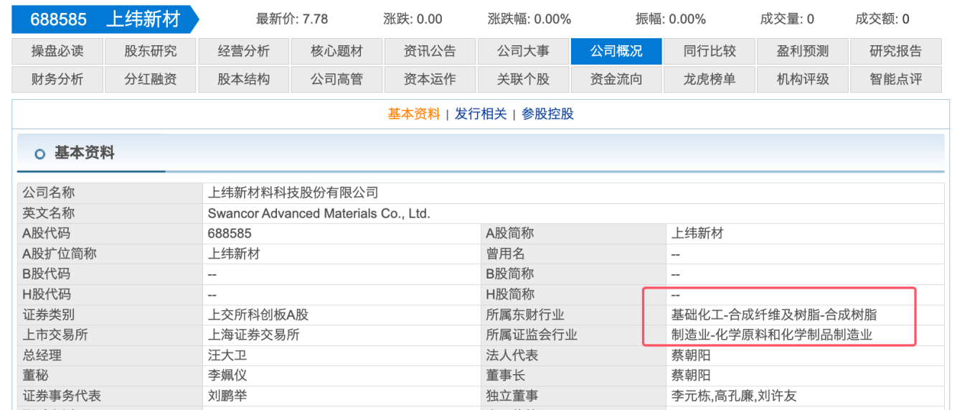This screenshot has height=410, width=980.
Task: Click the 688585 上纬新材 stock header
Action: (105, 19)
